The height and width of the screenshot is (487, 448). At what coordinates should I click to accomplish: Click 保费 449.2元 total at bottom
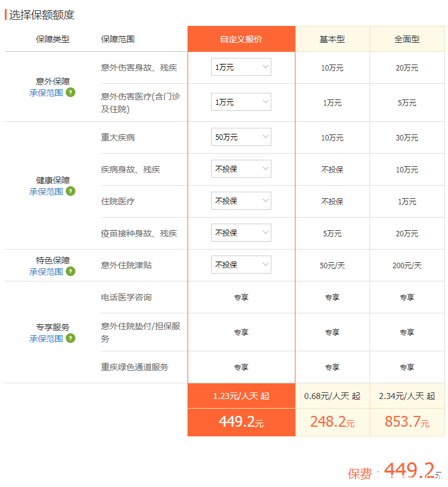click(x=394, y=471)
